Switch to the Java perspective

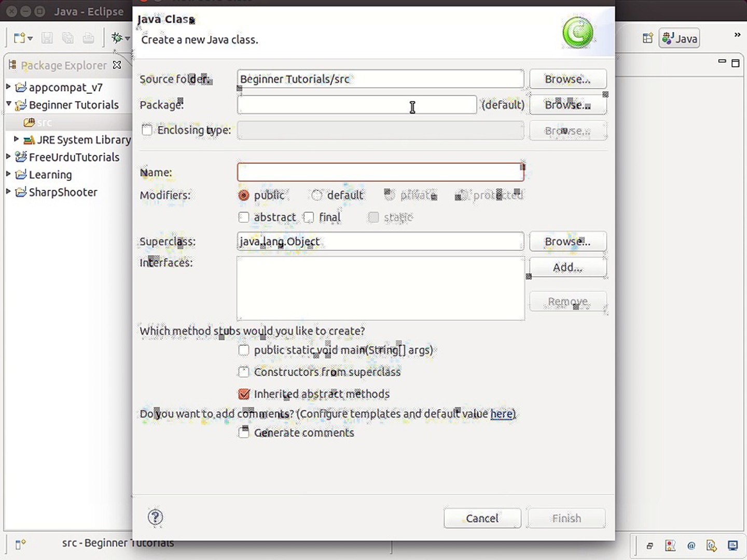tap(680, 38)
